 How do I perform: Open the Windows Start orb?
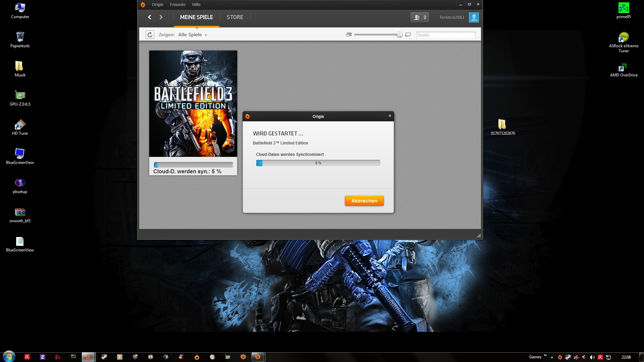coord(9,357)
